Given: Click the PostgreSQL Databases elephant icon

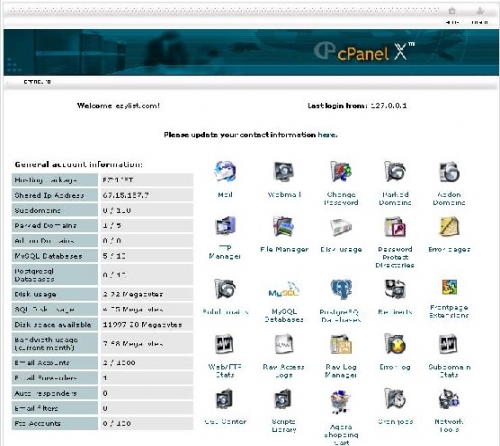Looking at the screenshot, I should [x=341, y=289].
